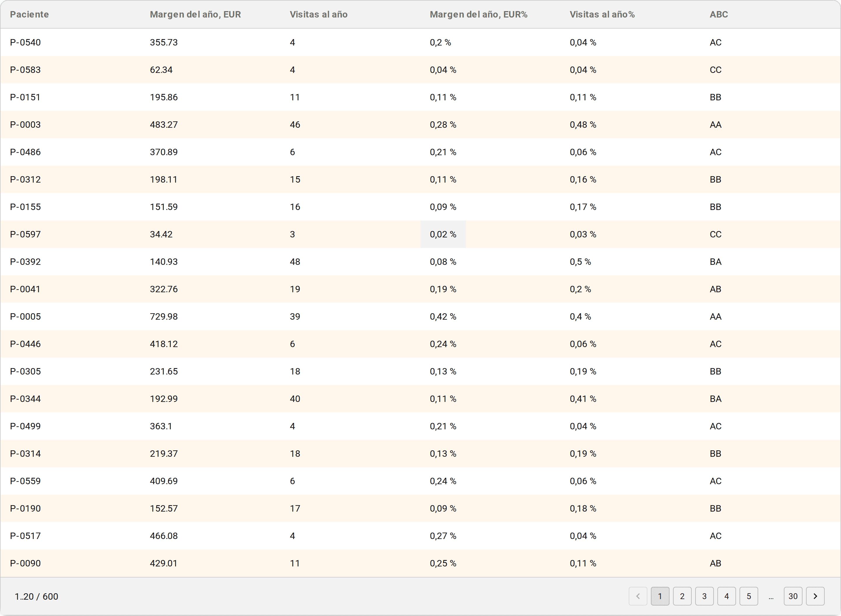Click the previous page chevron arrow
Screen dimensions: 841x616
point(638,596)
